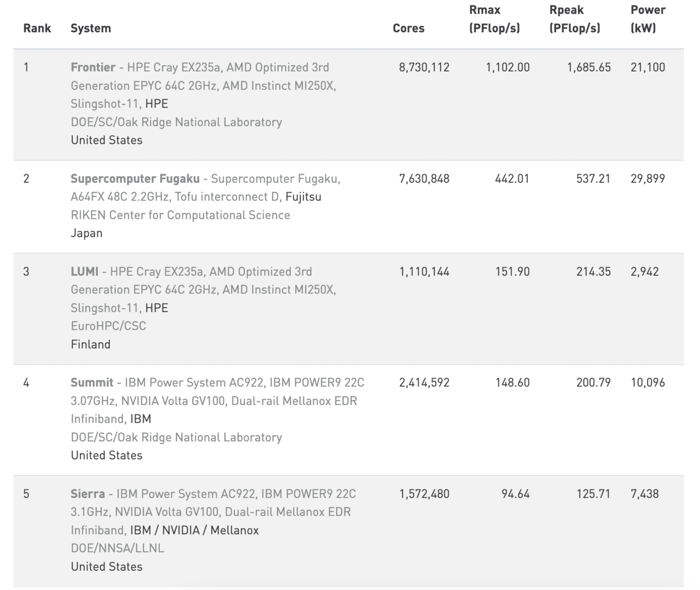Click the Rank column header
700x590 pixels.
tap(37, 28)
